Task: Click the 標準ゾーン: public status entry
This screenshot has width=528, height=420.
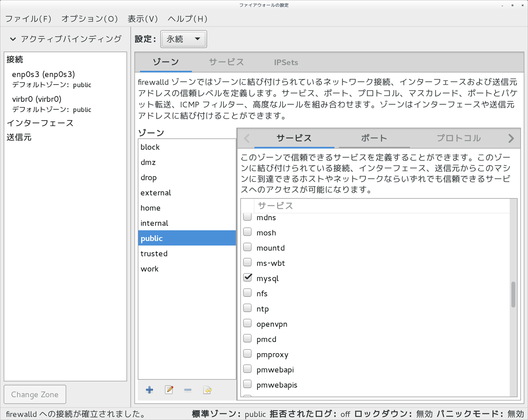Action: 229,414
